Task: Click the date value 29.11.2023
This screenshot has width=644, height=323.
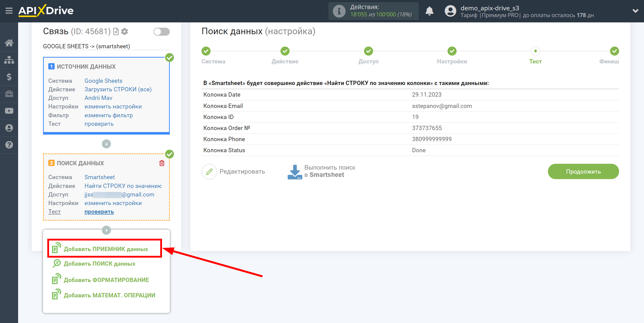Action: coord(427,95)
